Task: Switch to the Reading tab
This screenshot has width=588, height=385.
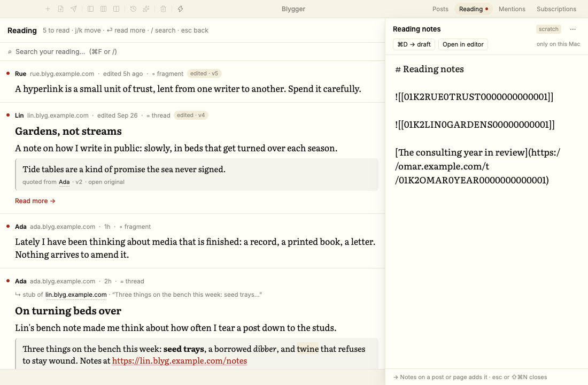Action: (473, 9)
